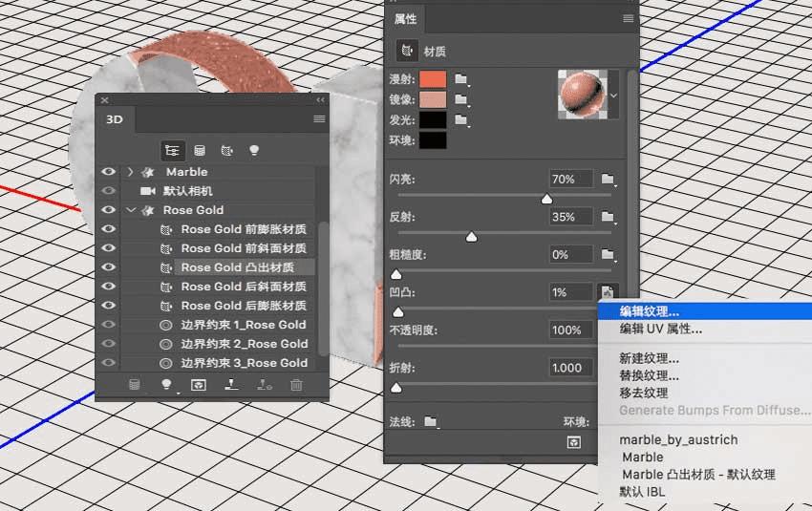
Task: Click the diffuse (漫射) color swatch
Action: click(432, 79)
